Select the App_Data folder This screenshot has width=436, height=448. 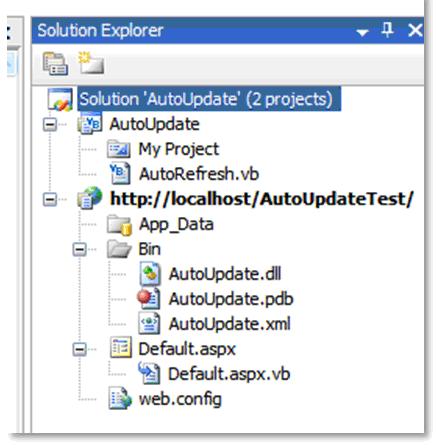176,224
